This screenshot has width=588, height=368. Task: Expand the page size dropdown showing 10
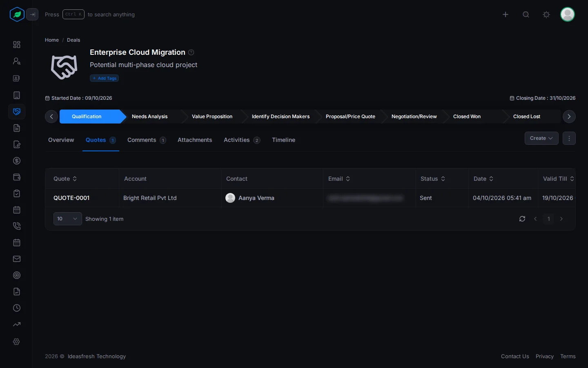click(68, 219)
